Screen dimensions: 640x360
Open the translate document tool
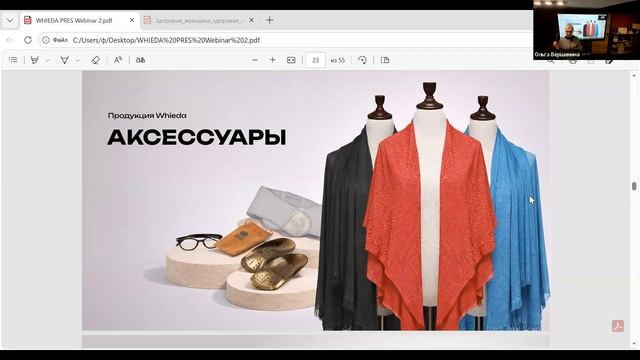tap(140, 60)
